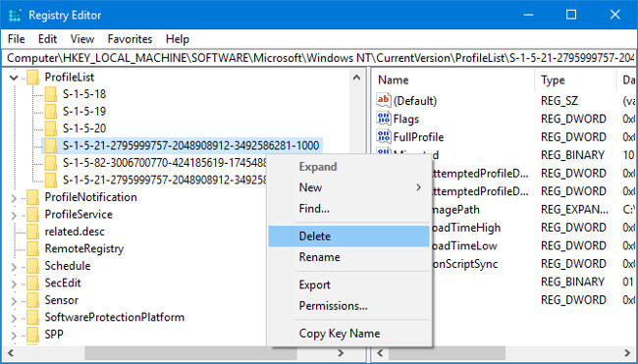Viewport: 638px width, 364px height.
Task: Click folder icon of the S-1-5-82 key
Action: 51,163
